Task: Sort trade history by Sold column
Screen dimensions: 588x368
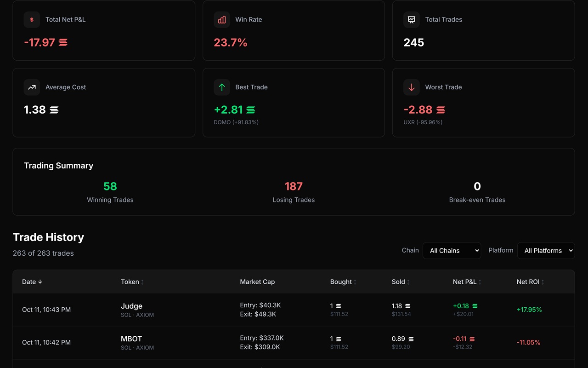Action: [401, 282]
